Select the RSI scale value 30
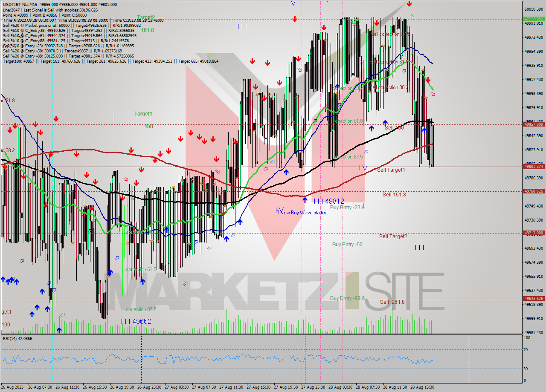Screen dimensions: 546x392 click(527, 369)
